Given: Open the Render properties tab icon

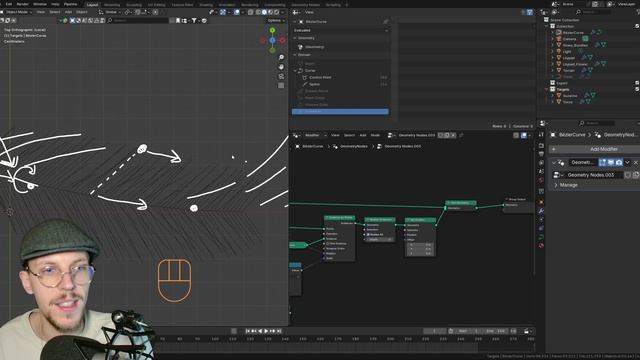Looking at the screenshot, I should coord(541,146).
